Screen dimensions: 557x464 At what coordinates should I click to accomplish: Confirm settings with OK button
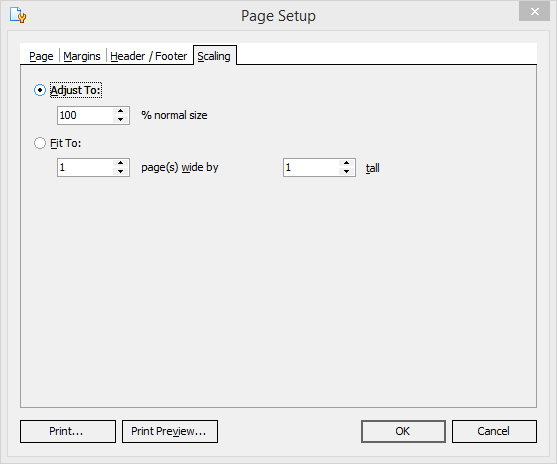pos(403,431)
